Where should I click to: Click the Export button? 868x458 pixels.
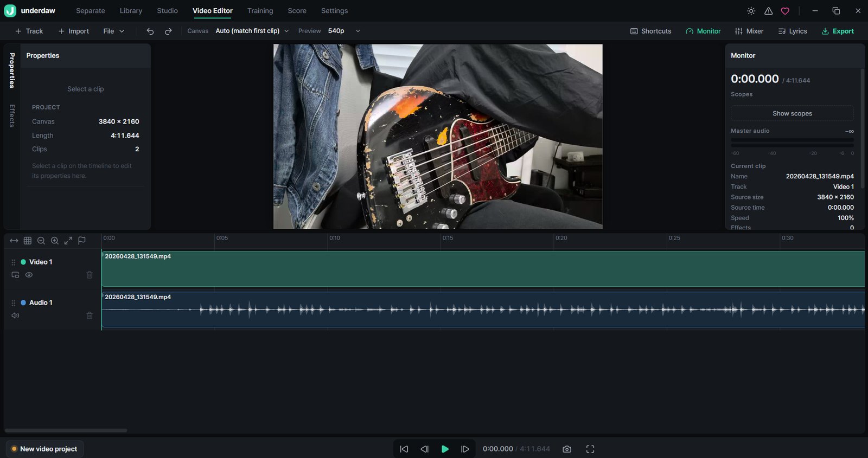click(x=838, y=31)
